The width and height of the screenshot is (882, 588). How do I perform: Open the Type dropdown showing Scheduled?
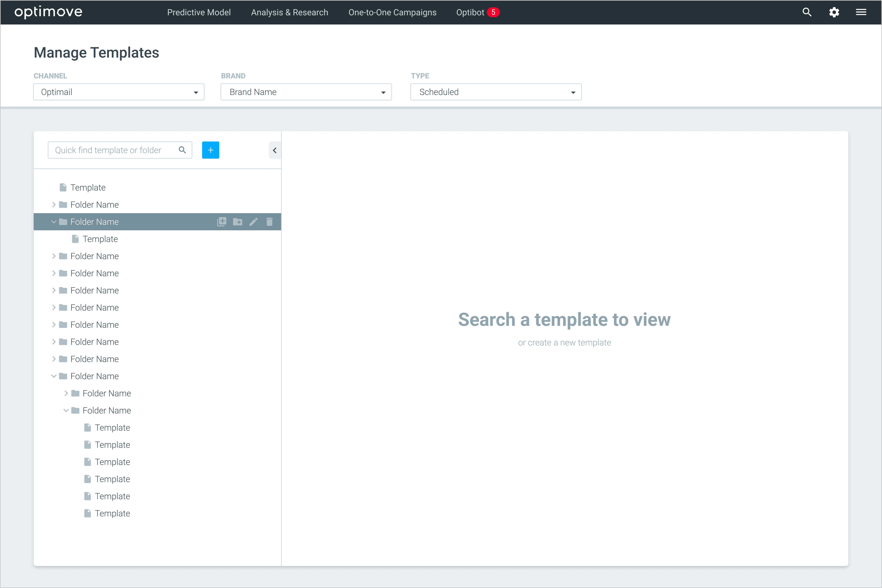(496, 92)
